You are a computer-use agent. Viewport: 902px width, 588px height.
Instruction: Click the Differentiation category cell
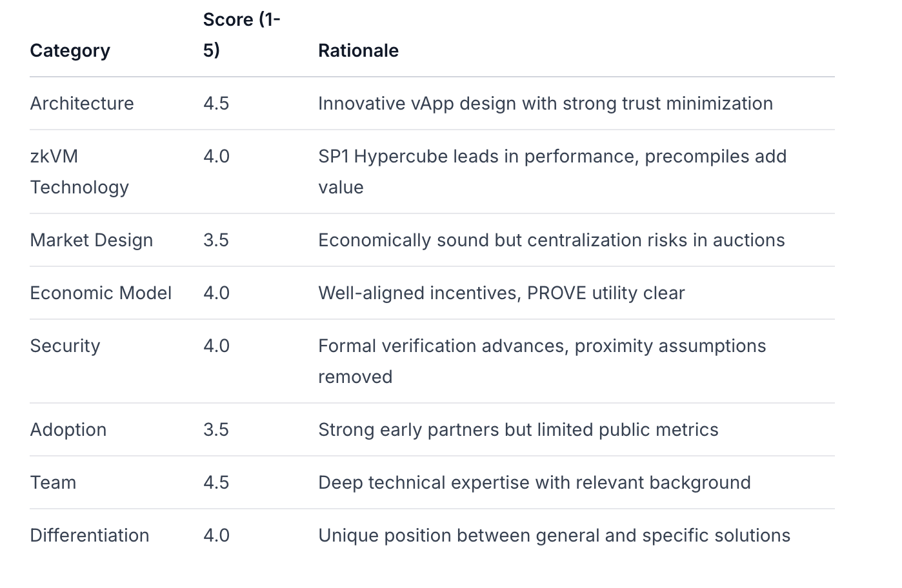[x=90, y=535]
